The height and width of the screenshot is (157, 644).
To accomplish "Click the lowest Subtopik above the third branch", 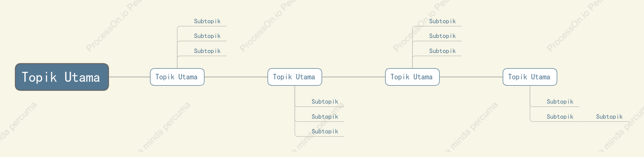I will click(x=442, y=51).
